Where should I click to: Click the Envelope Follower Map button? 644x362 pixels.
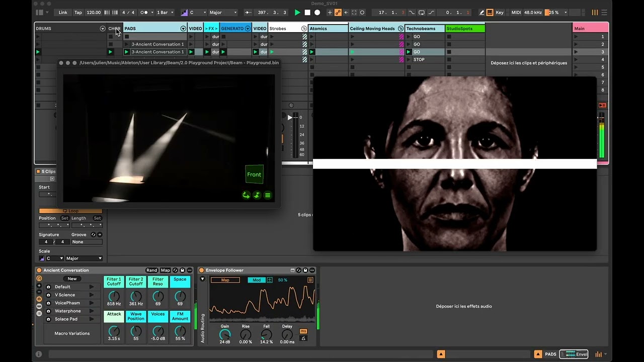225,280
